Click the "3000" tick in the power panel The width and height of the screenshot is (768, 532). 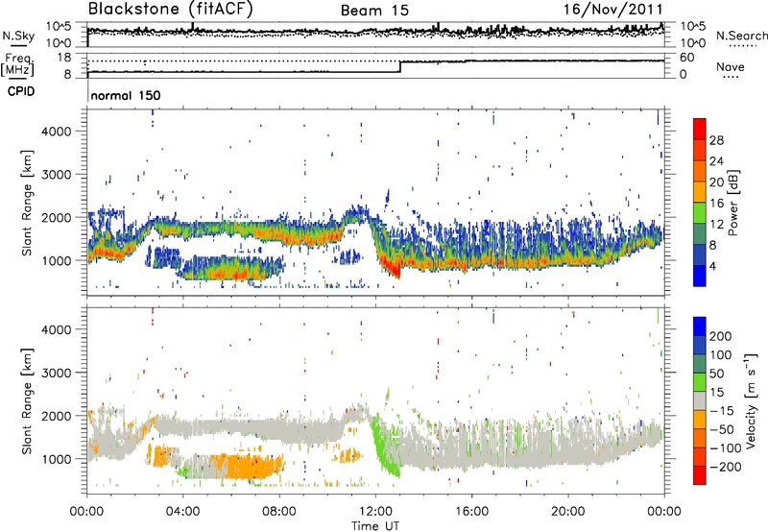tap(57, 175)
